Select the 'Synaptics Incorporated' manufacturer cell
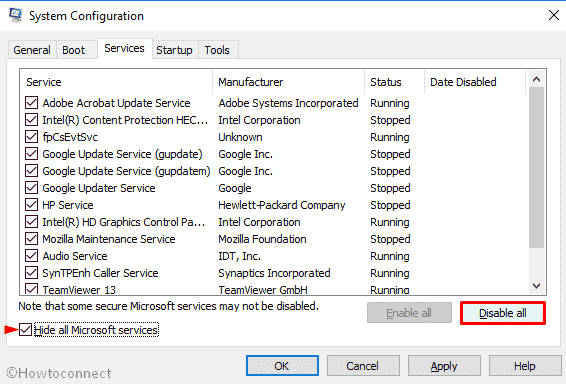566x384 pixels. click(274, 273)
